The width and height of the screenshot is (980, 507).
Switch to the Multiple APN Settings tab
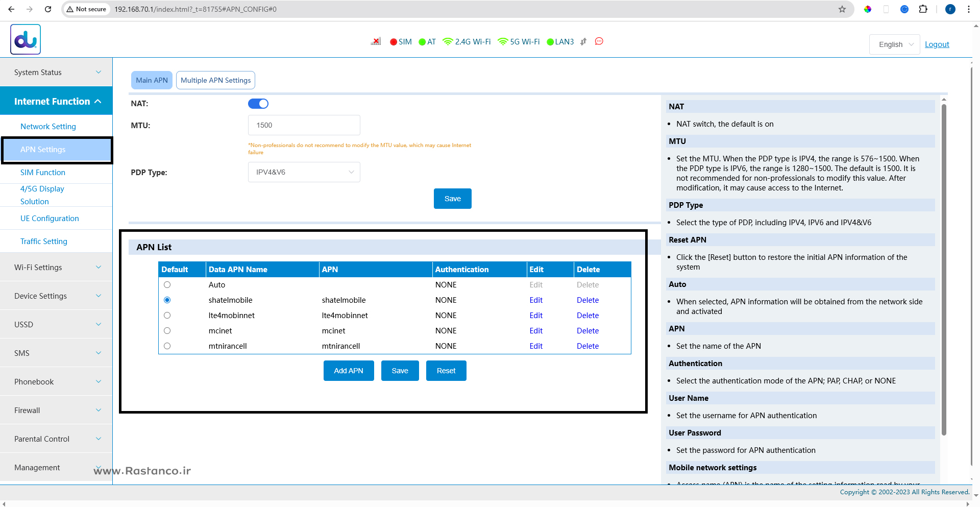click(215, 80)
